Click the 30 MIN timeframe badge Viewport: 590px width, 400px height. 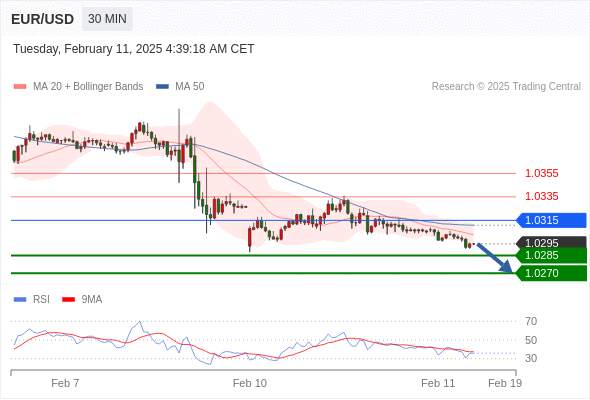point(107,18)
